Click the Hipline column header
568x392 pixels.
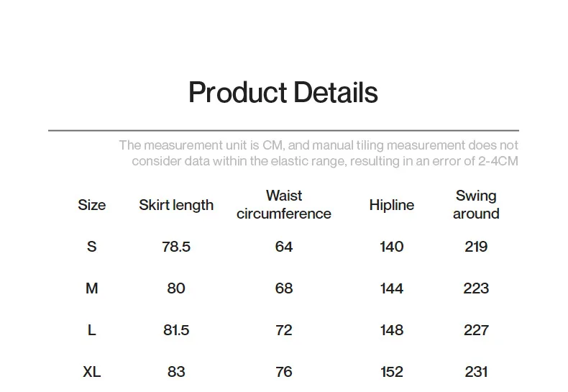(391, 205)
